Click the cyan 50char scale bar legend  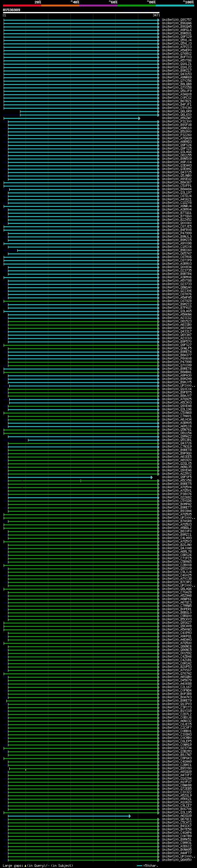139,866
